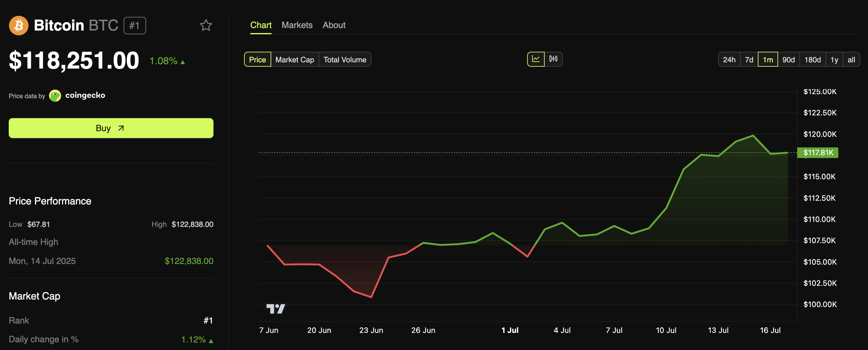Click the TradingView logo on the chart
The image size is (868, 350).
(x=275, y=308)
